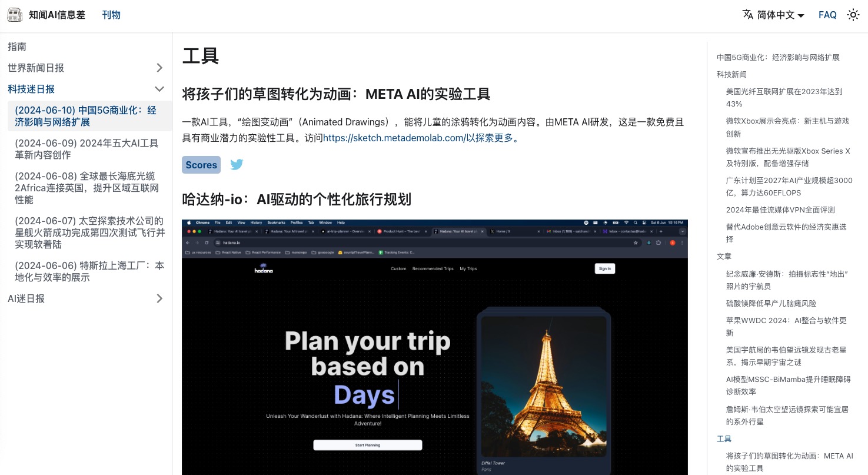Jump to 中国5G商业化 in table of contents

pyautogui.click(x=778, y=57)
